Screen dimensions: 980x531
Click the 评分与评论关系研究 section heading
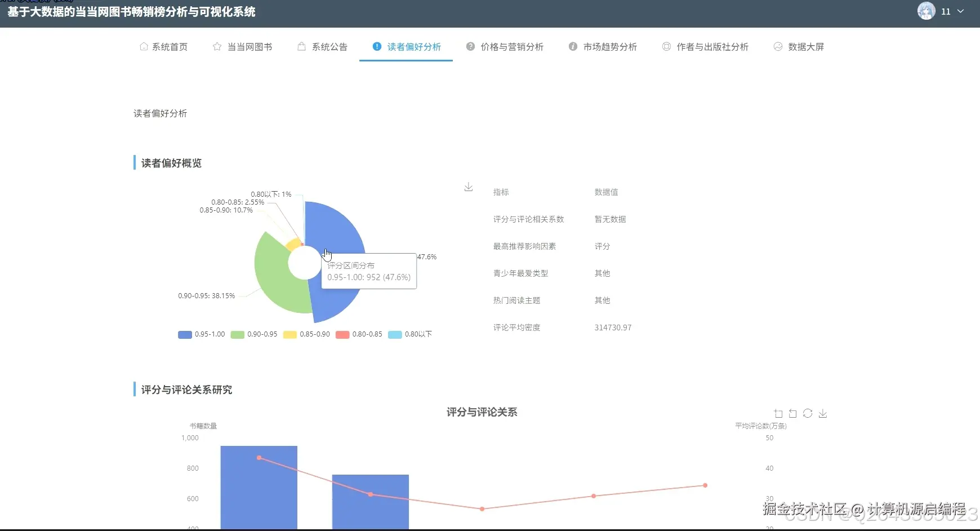click(186, 390)
